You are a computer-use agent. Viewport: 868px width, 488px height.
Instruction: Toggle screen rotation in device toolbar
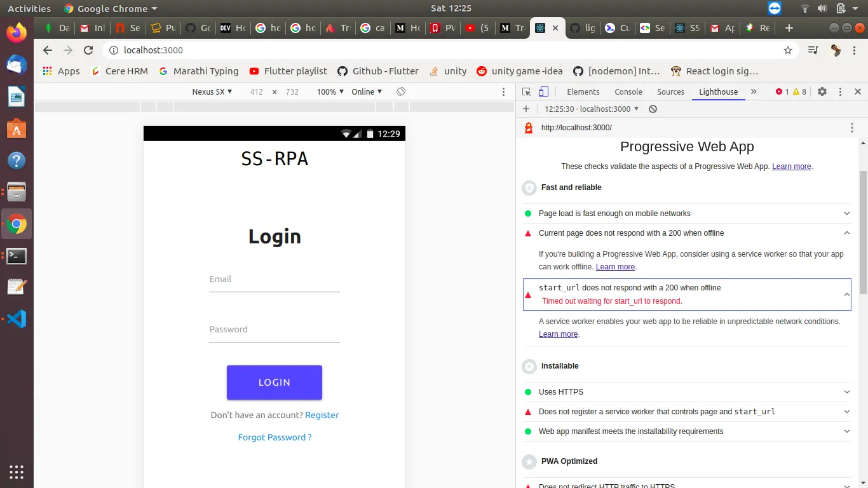pos(401,91)
